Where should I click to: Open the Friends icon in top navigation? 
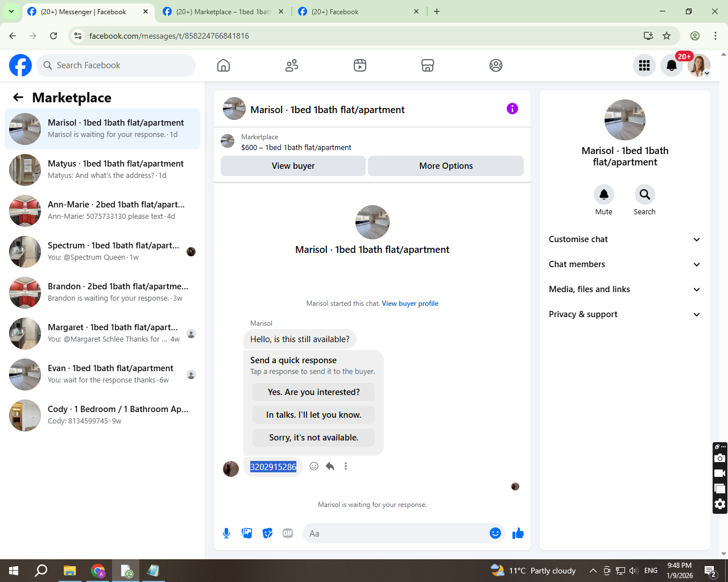point(292,65)
